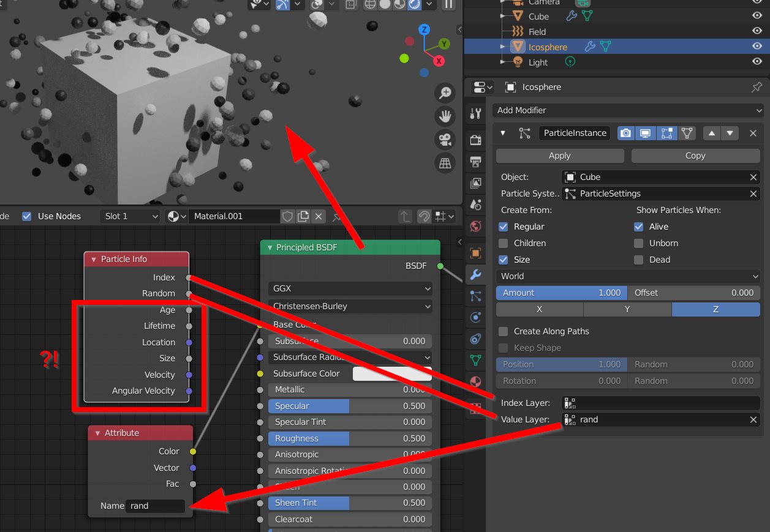
Task: Open the Physics properties tab
Action: point(475,318)
